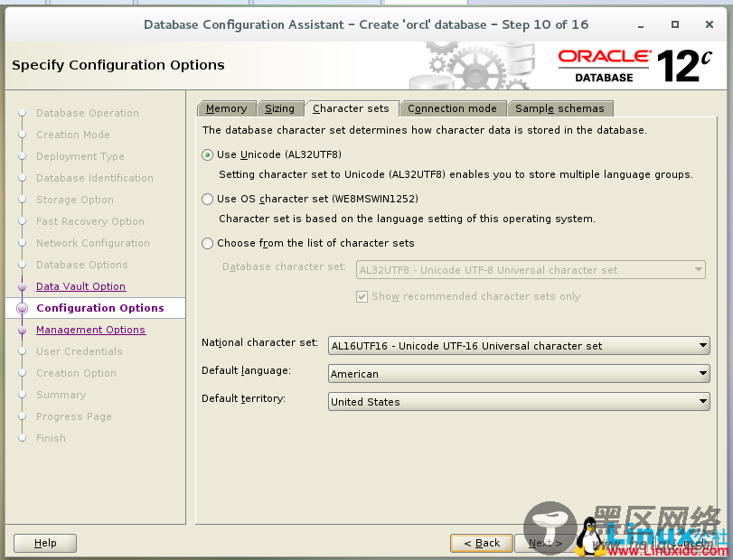
Task: Click the Default language label
Action: click(246, 370)
